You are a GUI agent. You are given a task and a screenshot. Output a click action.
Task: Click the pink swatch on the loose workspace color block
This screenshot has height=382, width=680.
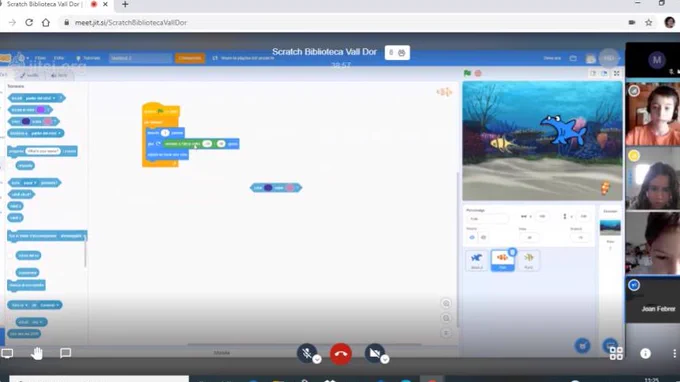click(290, 188)
